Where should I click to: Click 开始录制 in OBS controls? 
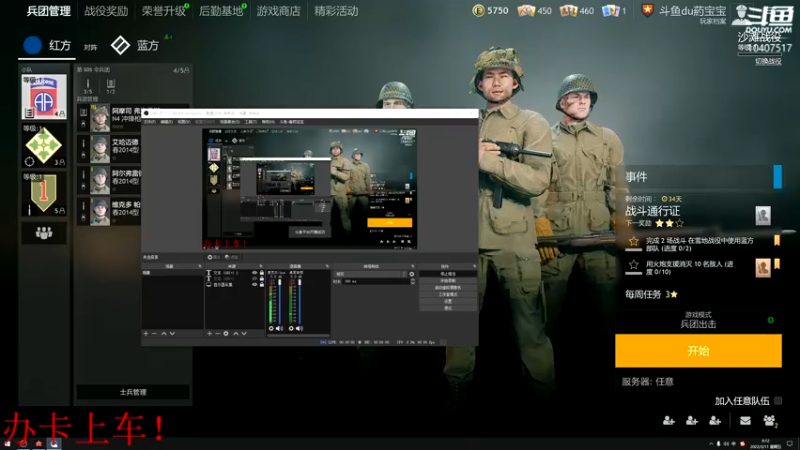pyautogui.click(x=448, y=281)
